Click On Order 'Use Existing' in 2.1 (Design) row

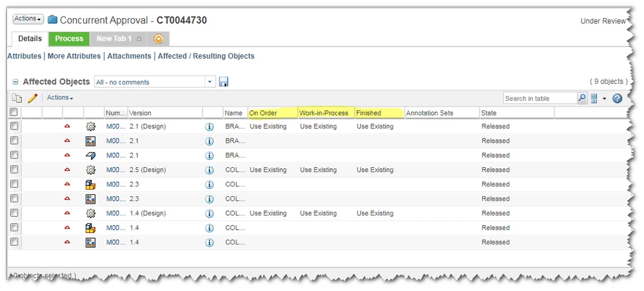[x=268, y=126]
